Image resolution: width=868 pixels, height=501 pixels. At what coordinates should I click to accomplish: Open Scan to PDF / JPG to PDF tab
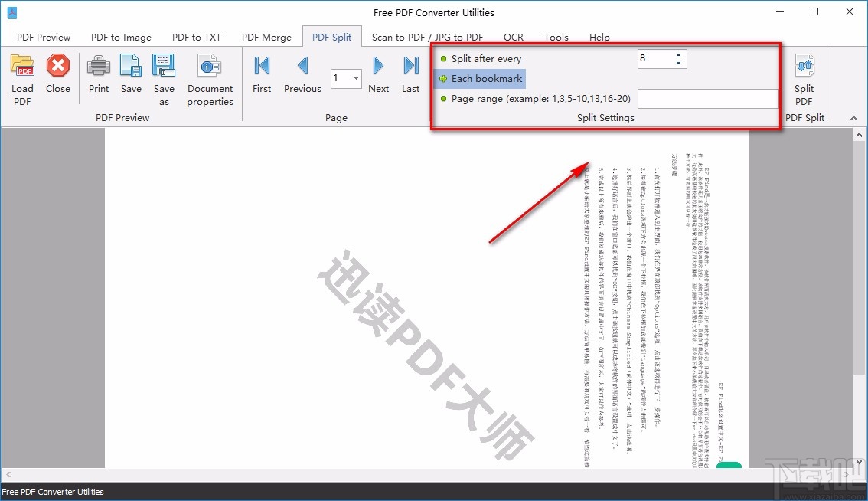click(x=427, y=37)
